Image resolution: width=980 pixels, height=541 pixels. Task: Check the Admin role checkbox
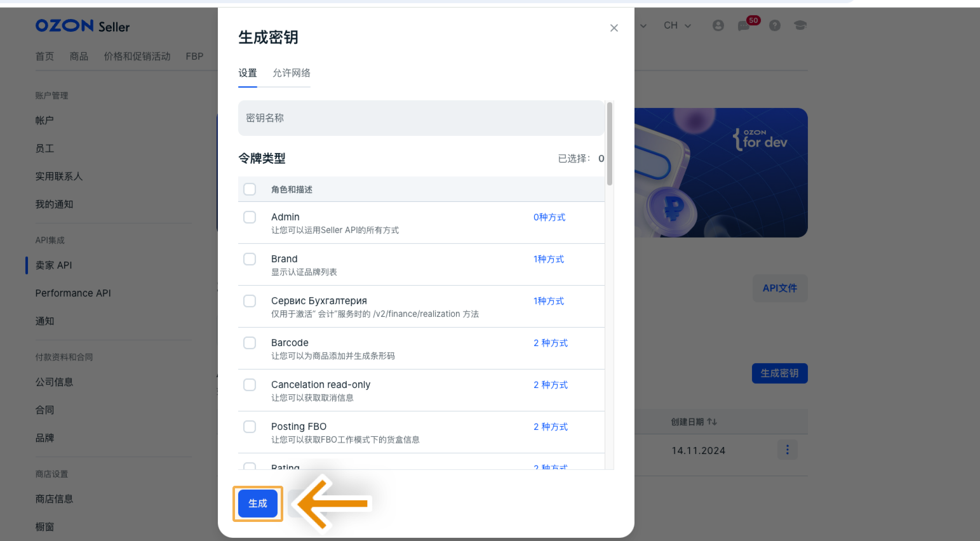pyautogui.click(x=250, y=217)
